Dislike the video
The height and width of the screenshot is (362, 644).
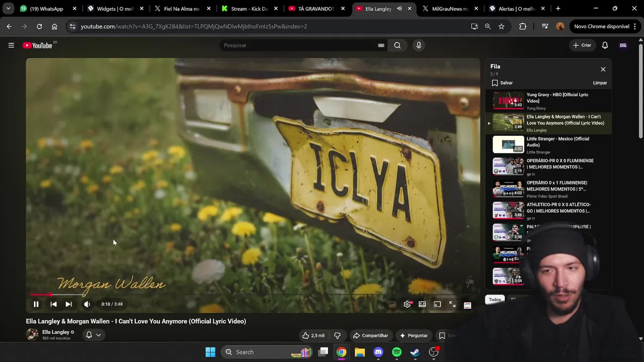coord(338,335)
